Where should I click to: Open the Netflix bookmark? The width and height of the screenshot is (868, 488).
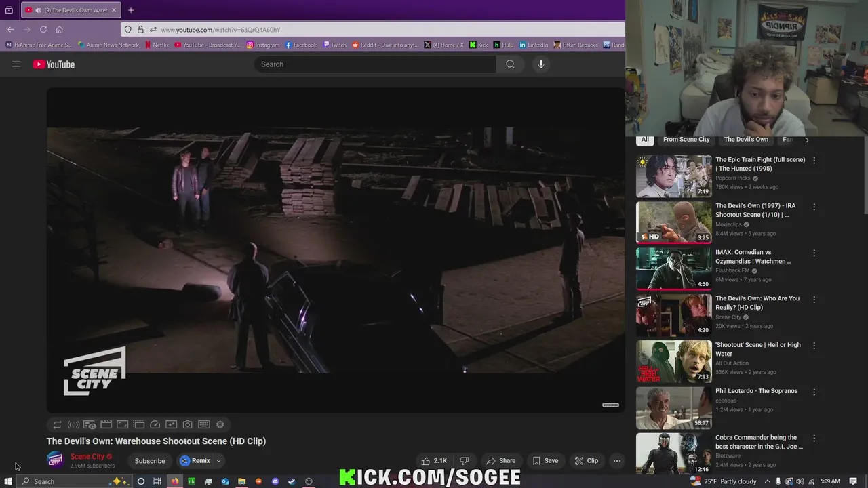tap(157, 45)
